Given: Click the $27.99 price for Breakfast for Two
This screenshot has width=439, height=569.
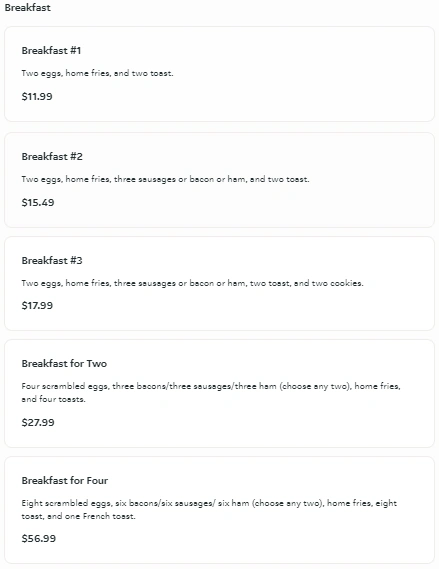Looking at the screenshot, I should [x=38, y=422].
